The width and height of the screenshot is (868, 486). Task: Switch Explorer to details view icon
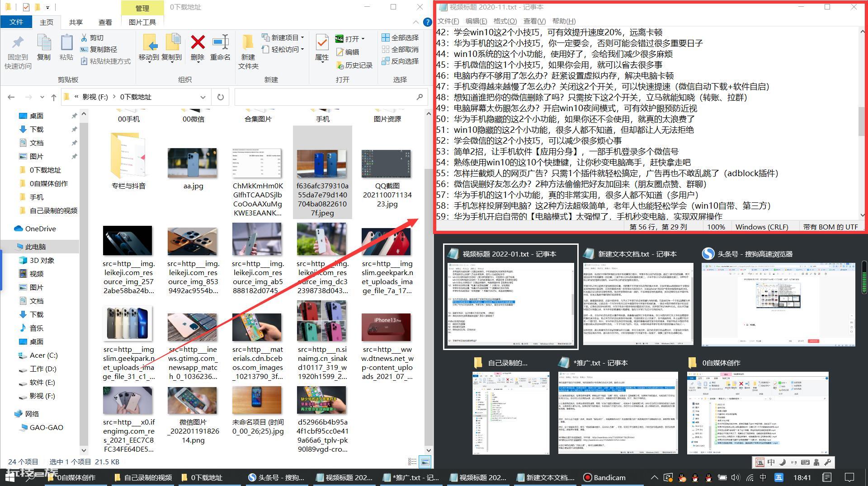click(412, 462)
